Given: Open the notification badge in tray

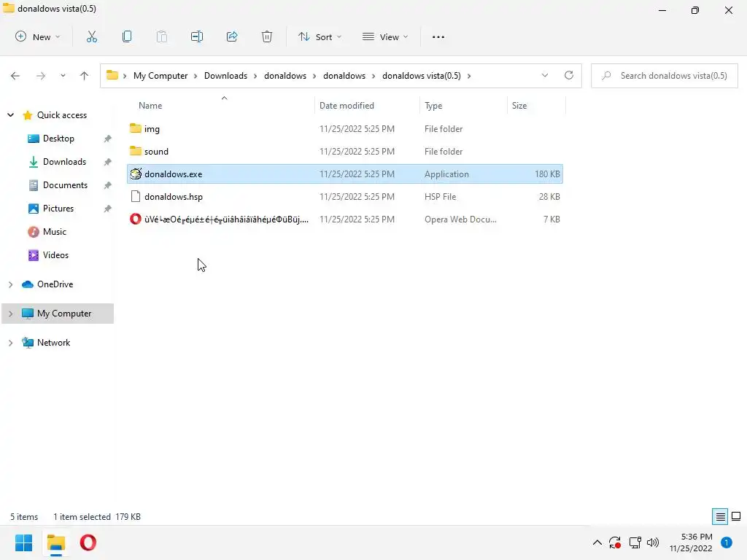Looking at the screenshot, I should click(x=727, y=542).
